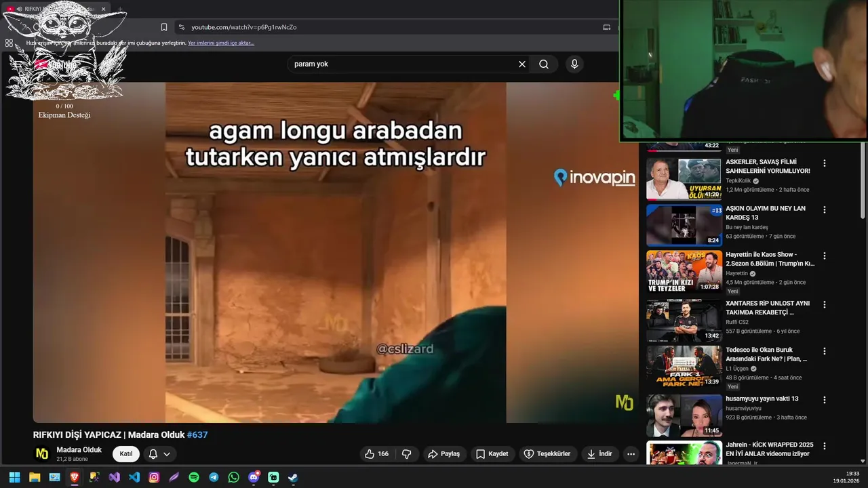Image resolution: width=868 pixels, height=488 pixels.
Task: Click title 'Hayrettin ile Kaos Show - 2.Sezon'
Action: [770, 259]
